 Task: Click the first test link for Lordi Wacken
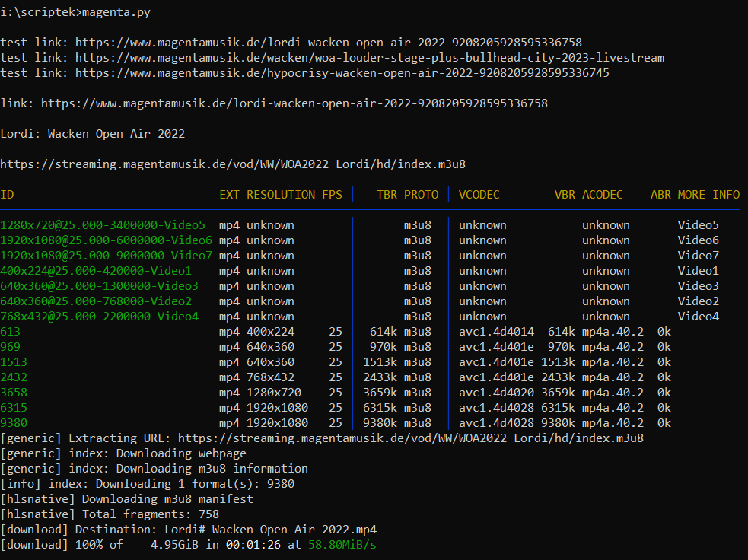point(328,43)
